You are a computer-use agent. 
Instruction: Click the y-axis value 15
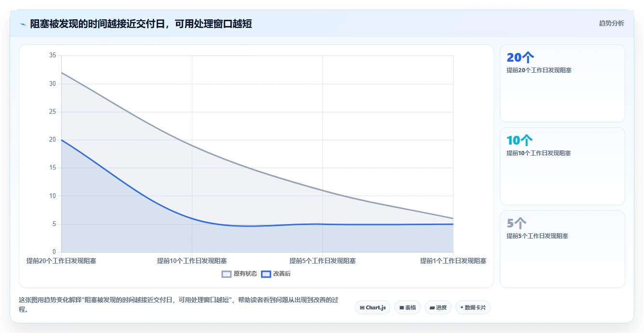tap(53, 168)
